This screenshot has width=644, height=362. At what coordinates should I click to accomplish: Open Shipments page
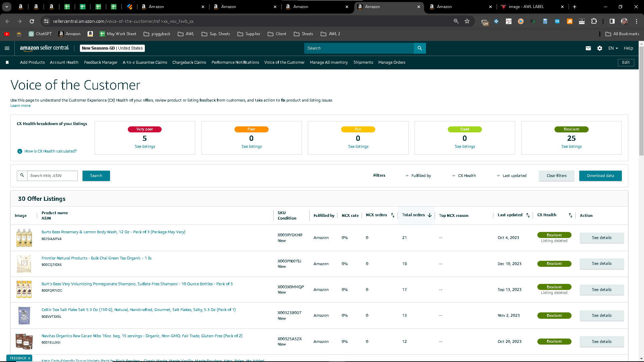(x=363, y=62)
